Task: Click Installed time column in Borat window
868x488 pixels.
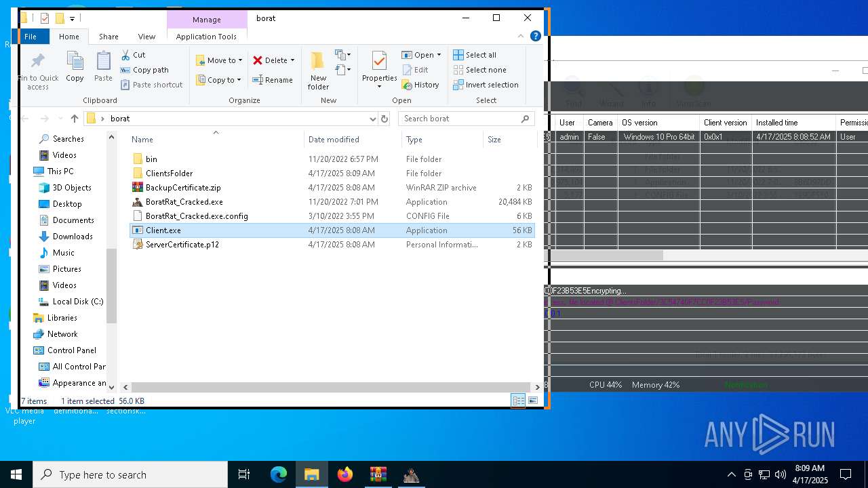Action: pyautogui.click(x=794, y=123)
